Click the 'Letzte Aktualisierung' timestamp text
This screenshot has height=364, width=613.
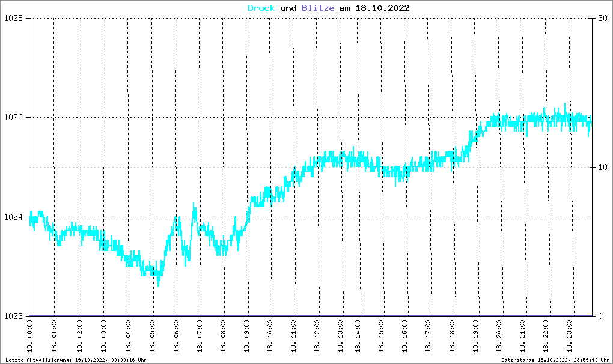click(76, 360)
